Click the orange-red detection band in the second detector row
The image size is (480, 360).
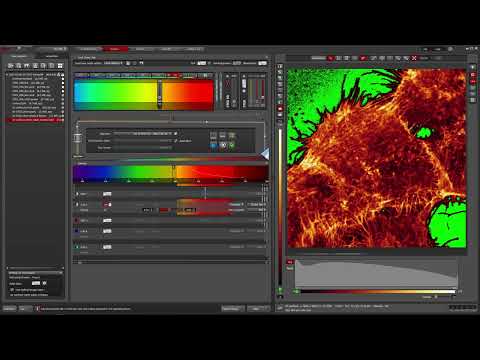pos(204,207)
